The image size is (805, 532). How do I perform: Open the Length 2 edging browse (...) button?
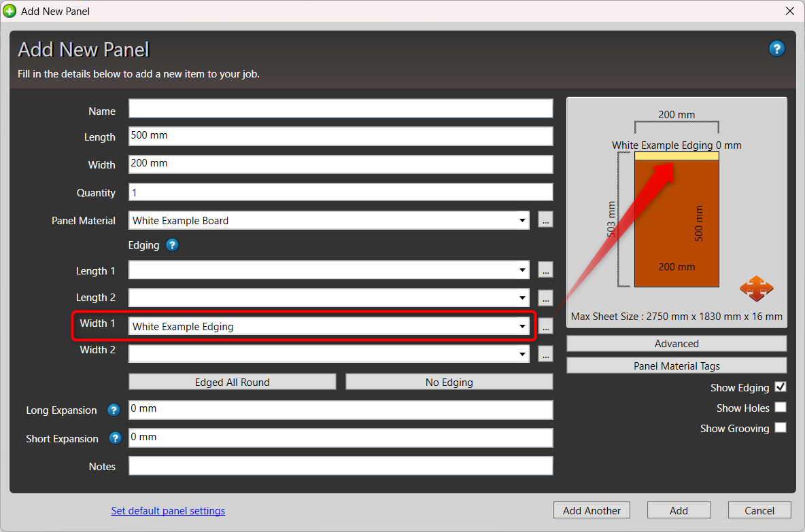545,298
